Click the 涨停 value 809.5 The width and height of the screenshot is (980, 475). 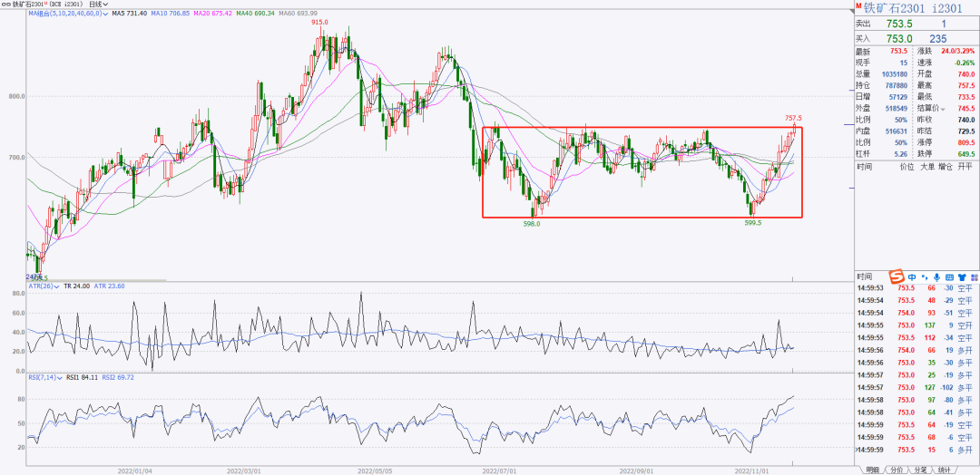[x=966, y=143]
